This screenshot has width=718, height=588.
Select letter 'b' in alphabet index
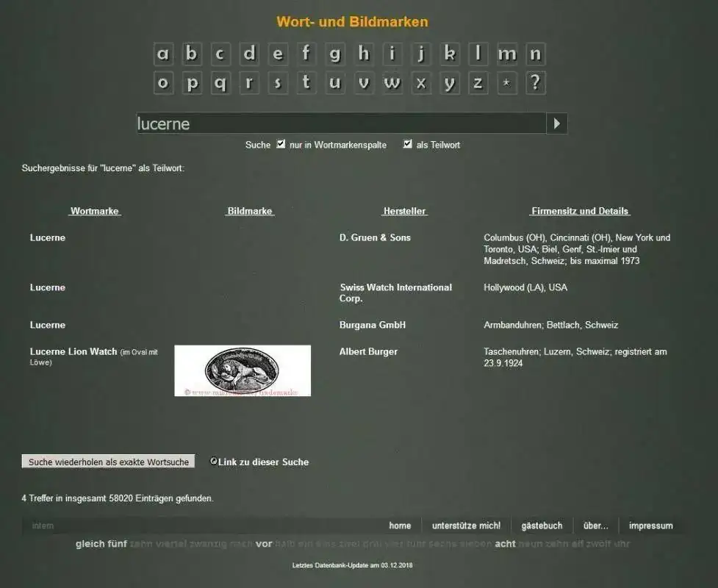[x=191, y=54]
